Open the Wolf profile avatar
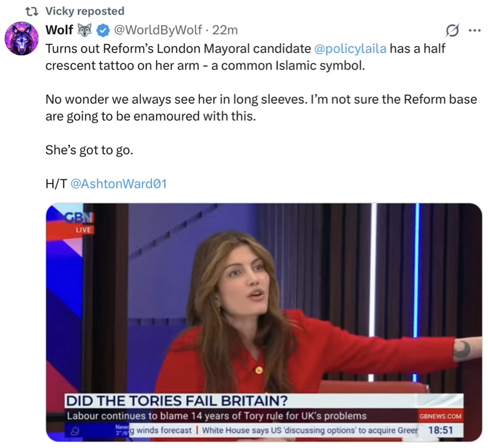Viewport: 488px width, 448px height. click(x=21, y=38)
